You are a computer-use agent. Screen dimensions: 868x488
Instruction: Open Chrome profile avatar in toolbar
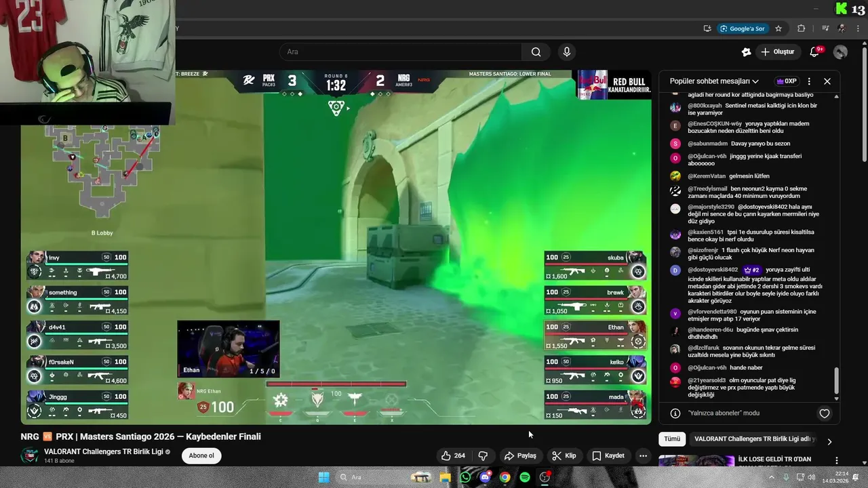pyautogui.click(x=842, y=28)
